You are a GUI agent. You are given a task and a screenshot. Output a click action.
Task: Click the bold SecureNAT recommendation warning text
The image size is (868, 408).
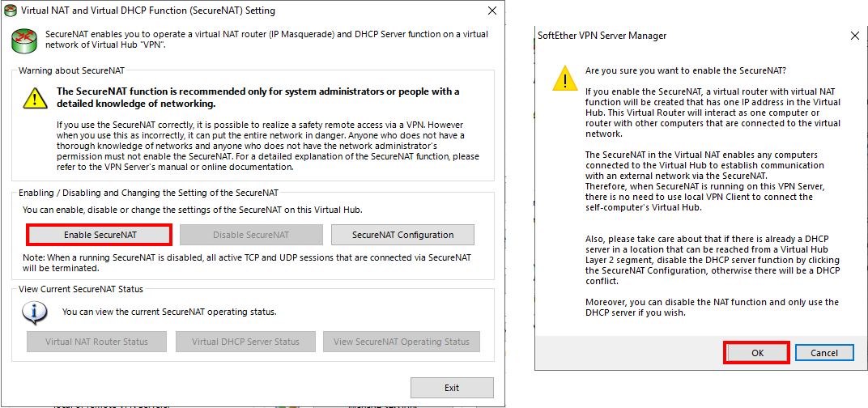[258, 97]
